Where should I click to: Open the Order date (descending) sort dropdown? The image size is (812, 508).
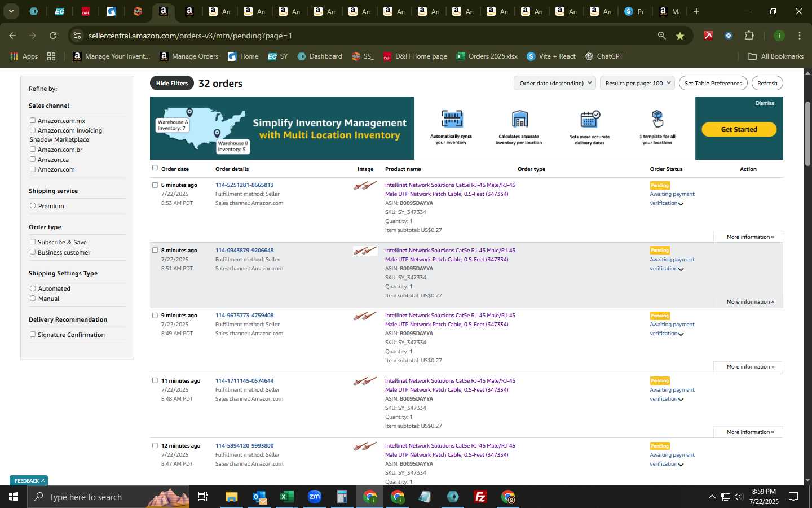(x=555, y=83)
